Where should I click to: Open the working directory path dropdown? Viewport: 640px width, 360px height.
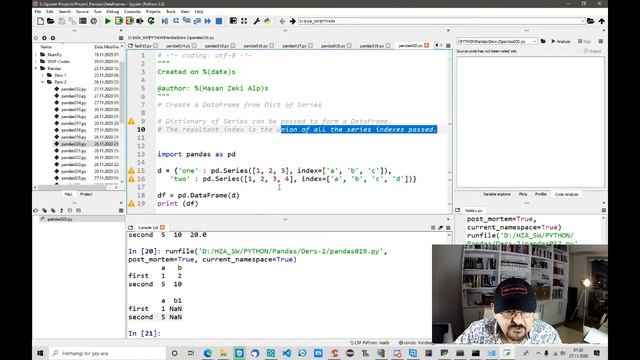(582, 21)
